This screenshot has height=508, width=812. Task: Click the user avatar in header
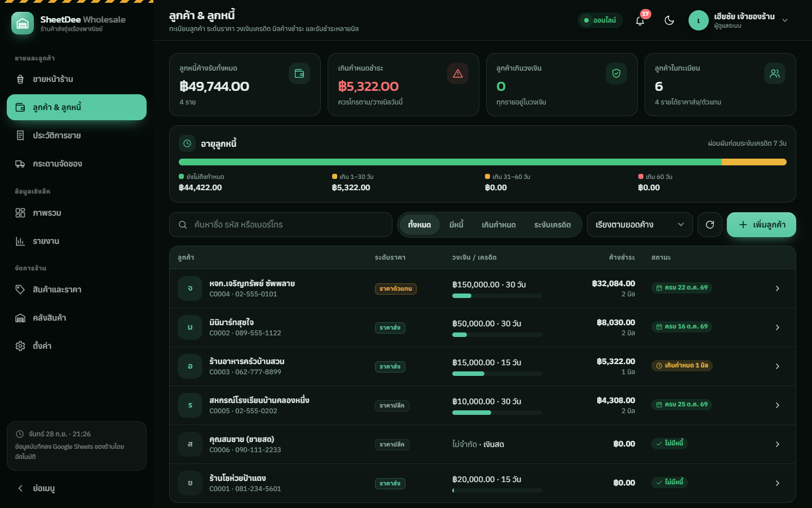(699, 20)
